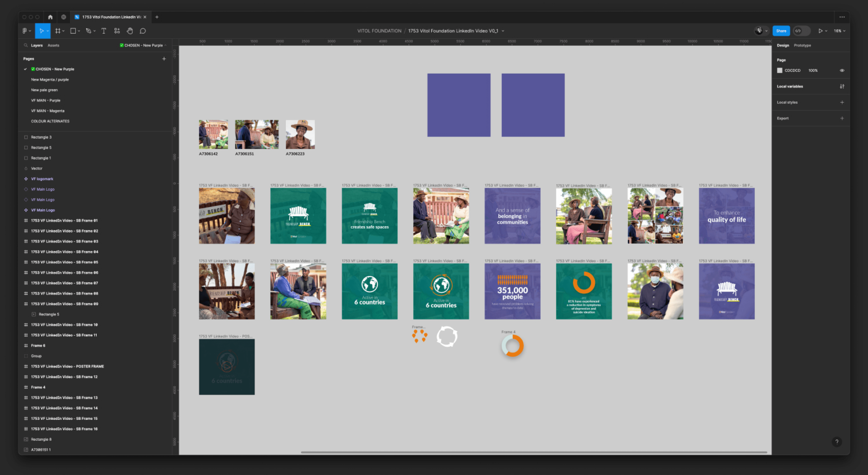Switch to the Prototype tab
Image resolution: width=868 pixels, height=475 pixels.
tap(802, 45)
